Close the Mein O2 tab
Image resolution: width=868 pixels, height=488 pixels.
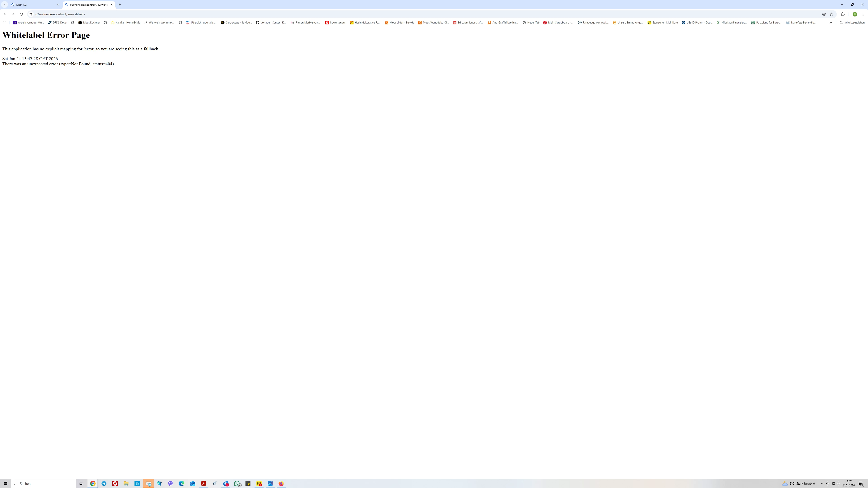click(x=58, y=5)
